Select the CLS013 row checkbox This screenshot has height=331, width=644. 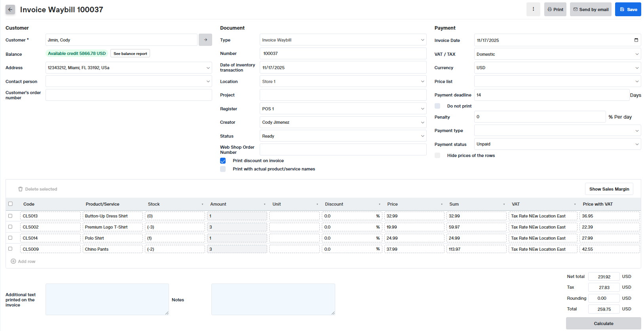(x=10, y=216)
